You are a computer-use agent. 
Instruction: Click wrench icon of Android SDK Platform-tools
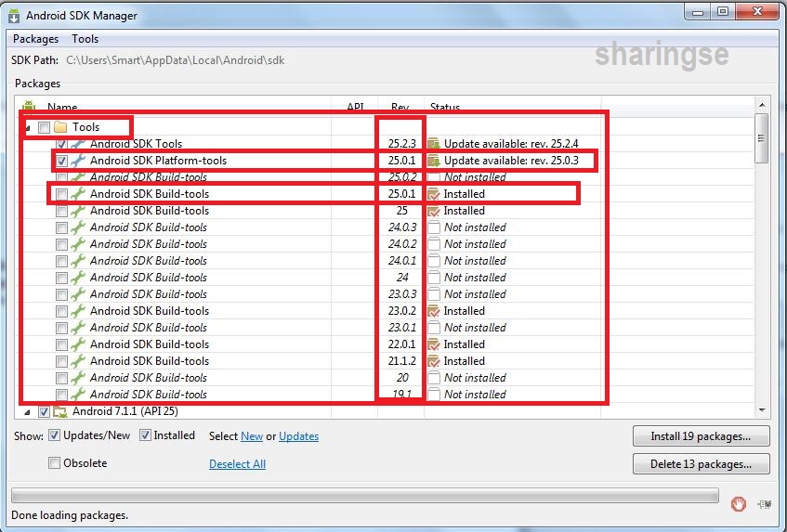(77, 161)
